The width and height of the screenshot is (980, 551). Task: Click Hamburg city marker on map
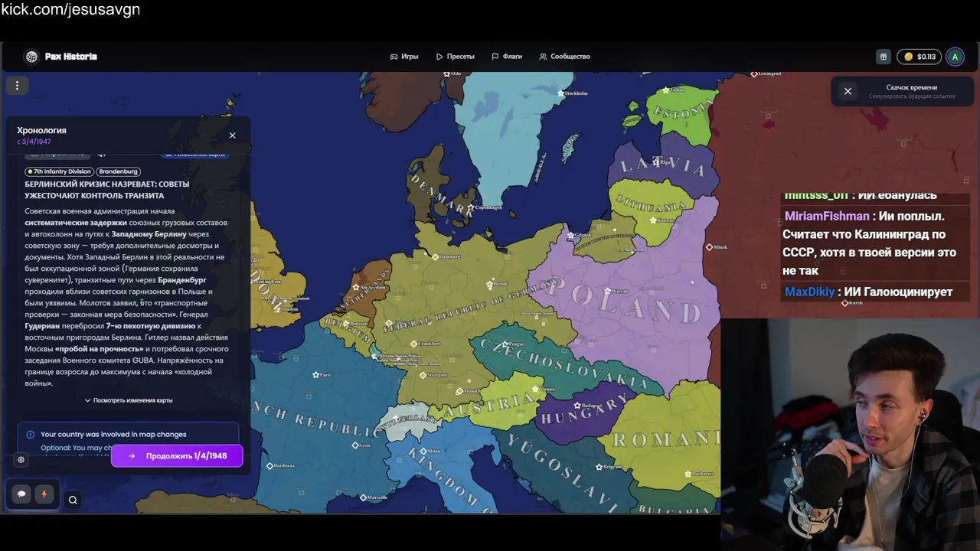[435, 257]
